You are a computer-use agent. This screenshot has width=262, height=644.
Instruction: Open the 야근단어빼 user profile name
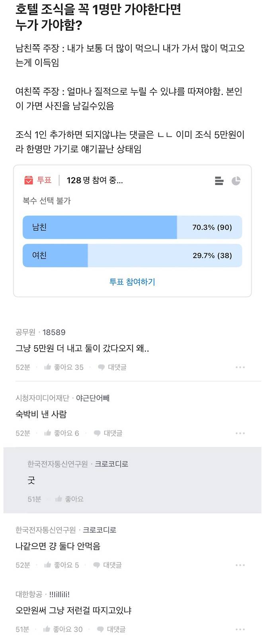(93, 398)
